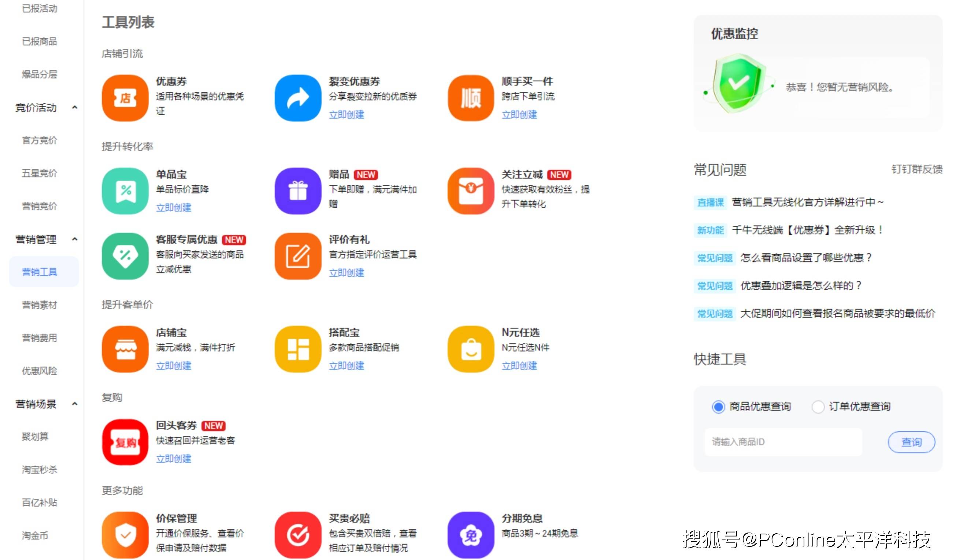956x560 pixels.
Task: Click the 价保管理 title text
Action: [177, 518]
